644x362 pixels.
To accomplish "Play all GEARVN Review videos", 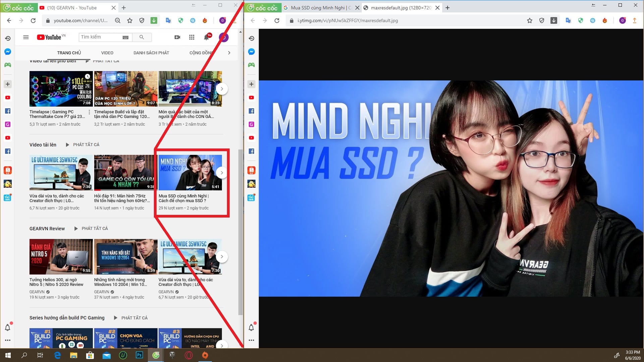I will point(91,228).
